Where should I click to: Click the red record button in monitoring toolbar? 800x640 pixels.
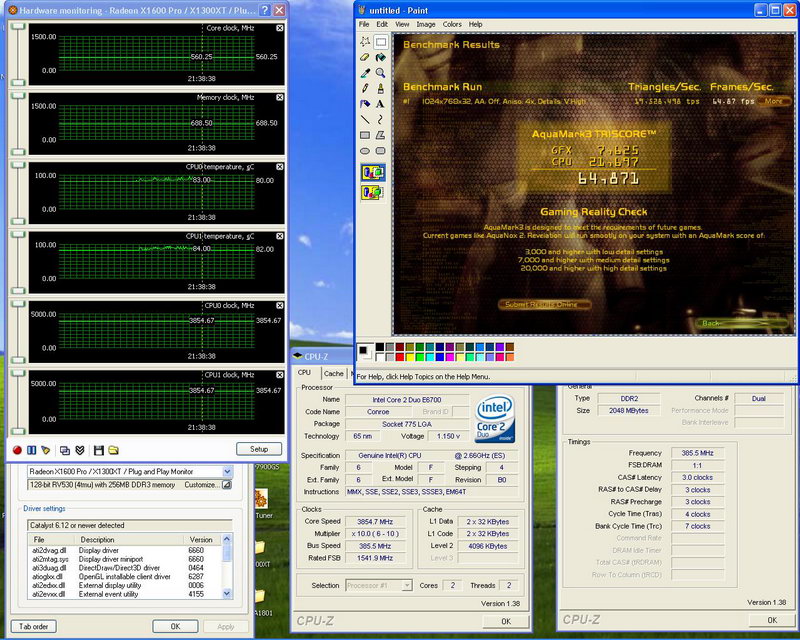17,450
